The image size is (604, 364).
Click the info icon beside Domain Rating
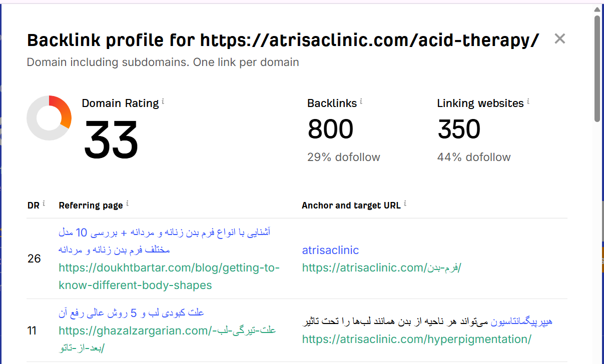(x=163, y=101)
